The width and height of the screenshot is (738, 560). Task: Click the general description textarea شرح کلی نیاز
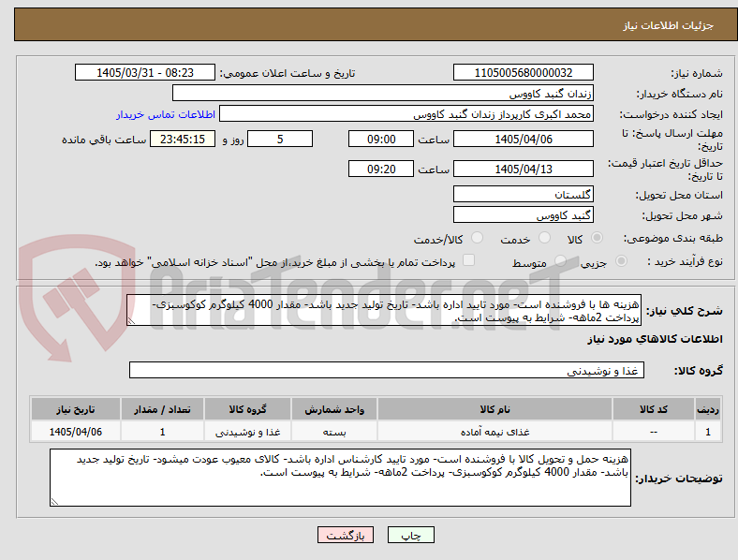(384, 310)
